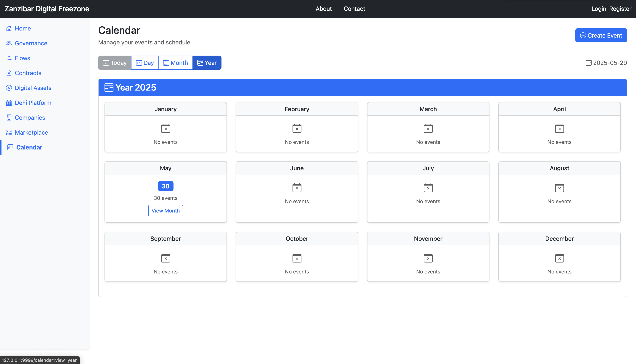Jump to Today in the calendar
Viewport: 636px width, 364px height.
click(x=115, y=63)
